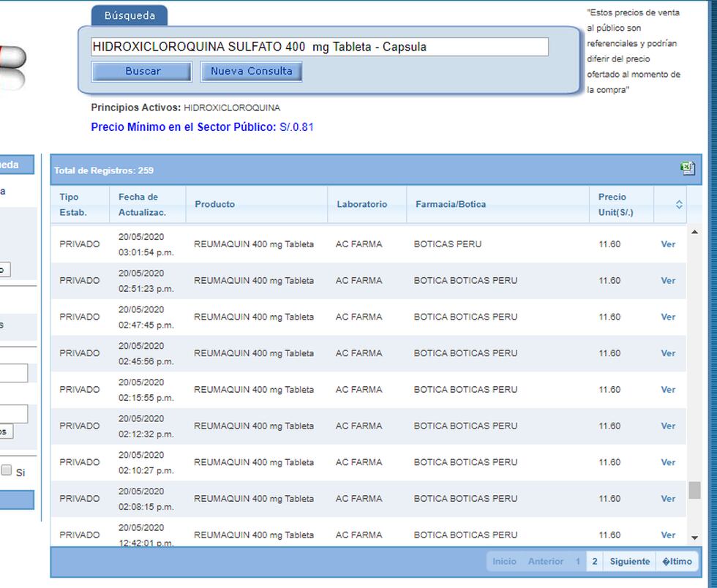Click the Nueva Consulta button
Screen dimensions: 717x588
point(251,72)
